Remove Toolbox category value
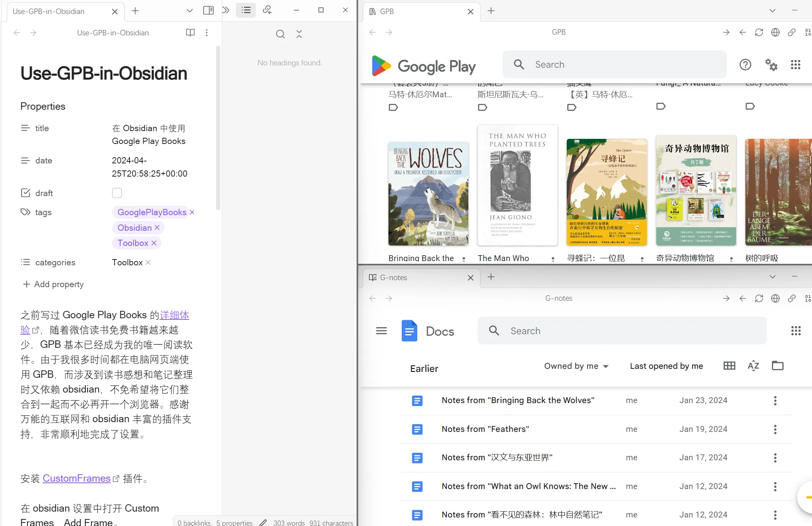This screenshot has width=812, height=526. pos(148,263)
